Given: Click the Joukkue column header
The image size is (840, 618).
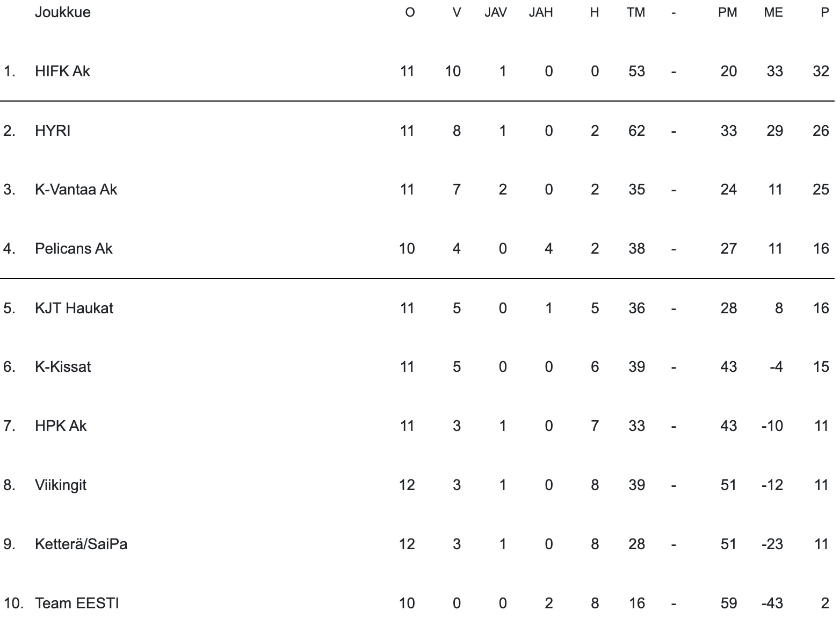Looking at the screenshot, I should tap(62, 12).
